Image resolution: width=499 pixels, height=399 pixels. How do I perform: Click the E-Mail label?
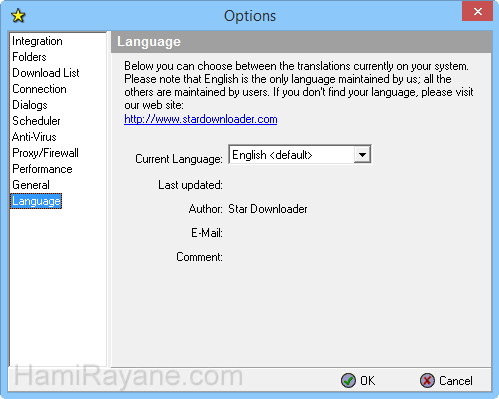(207, 233)
